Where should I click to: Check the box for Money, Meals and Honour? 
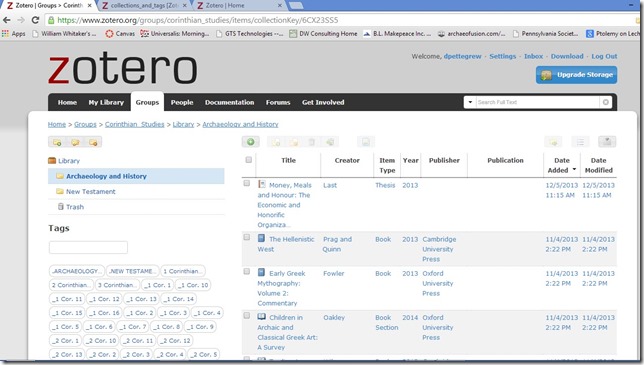247,183
